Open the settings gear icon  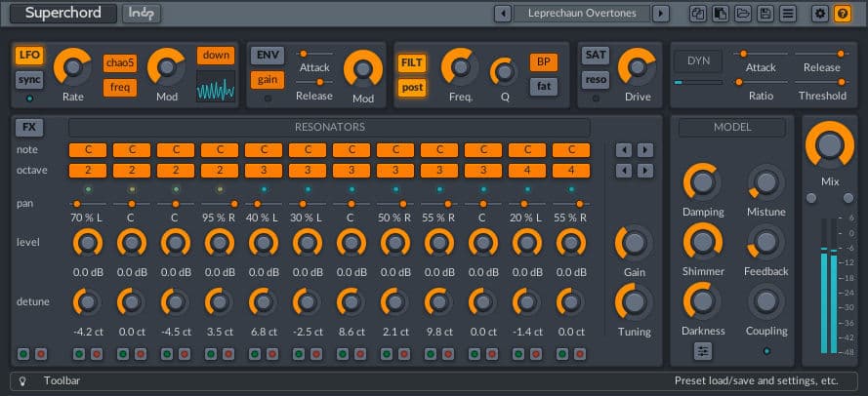click(820, 14)
